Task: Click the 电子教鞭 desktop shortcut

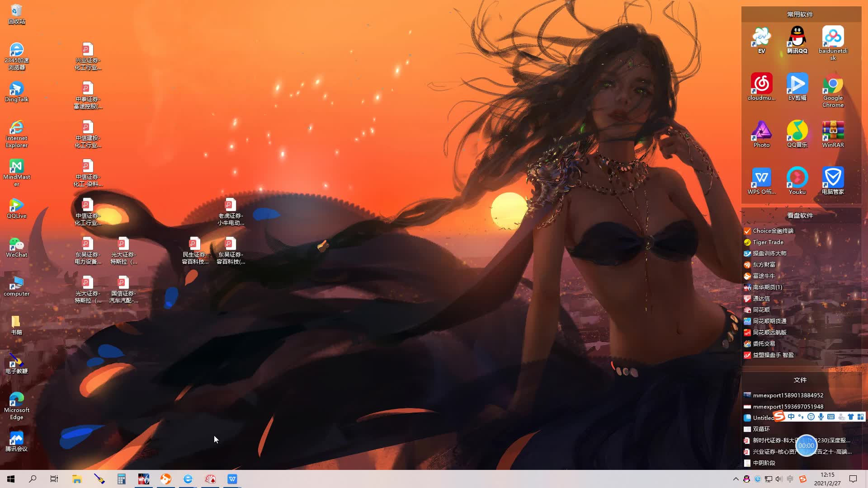Action: point(16,364)
